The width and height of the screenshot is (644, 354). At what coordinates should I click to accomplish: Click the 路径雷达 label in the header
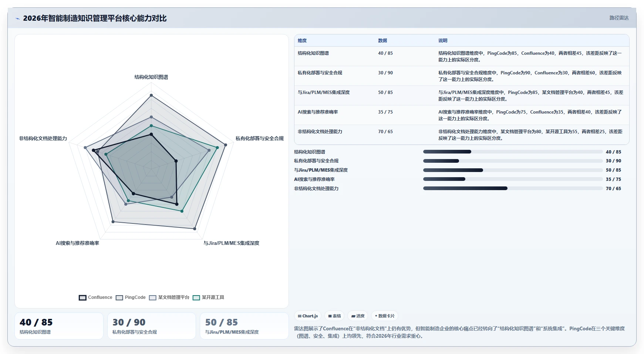tap(619, 18)
